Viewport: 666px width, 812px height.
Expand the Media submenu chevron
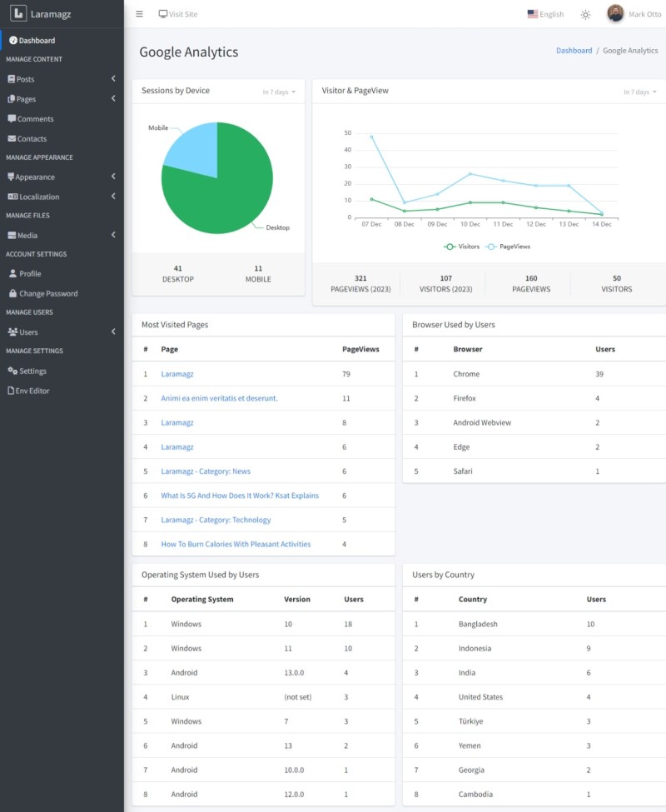pos(113,235)
